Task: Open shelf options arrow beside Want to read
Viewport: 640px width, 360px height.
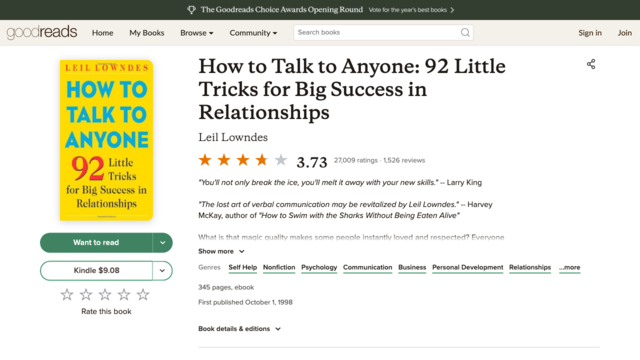Action: tap(162, 242)
